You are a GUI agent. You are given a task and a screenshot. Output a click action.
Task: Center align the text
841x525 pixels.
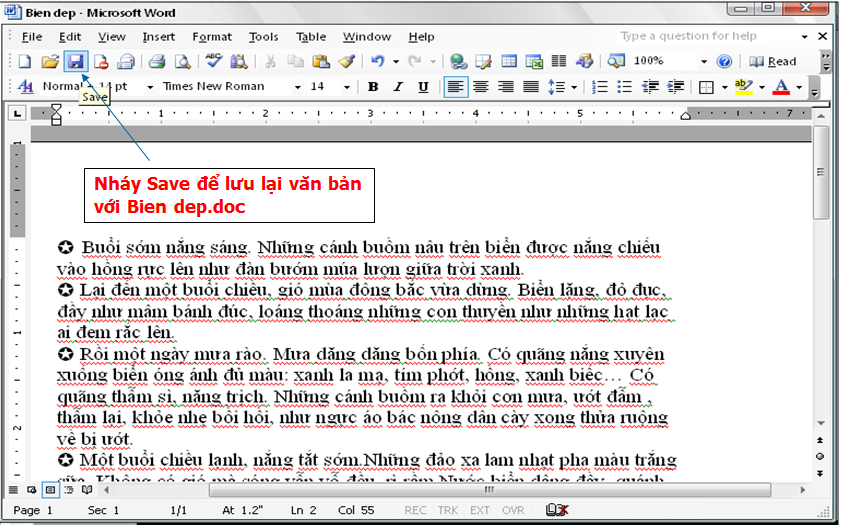[481, 87]
